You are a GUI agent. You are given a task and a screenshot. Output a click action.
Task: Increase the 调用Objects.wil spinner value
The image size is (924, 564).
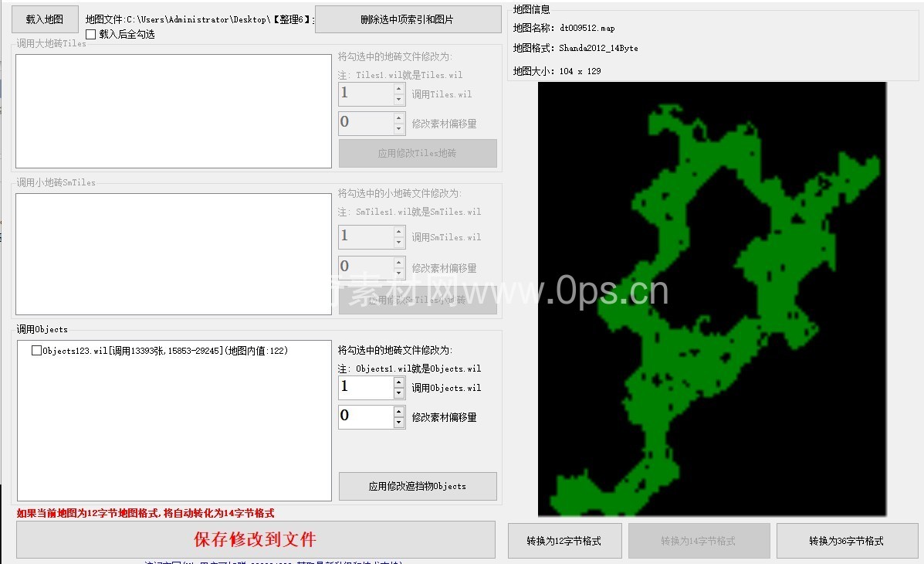point(398,382)
